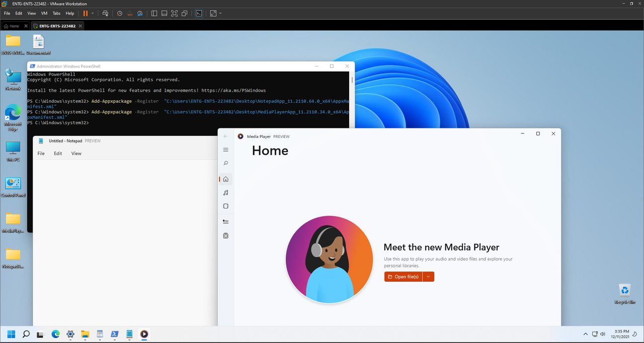Open File Explorer from taskbar
This screenshot has height=343, width=644.
[85, 333]
